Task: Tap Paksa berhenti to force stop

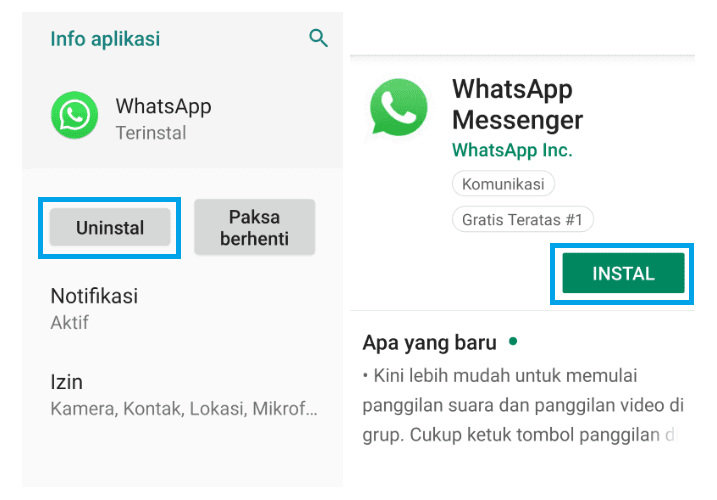Action: click(x=255, y=227)
